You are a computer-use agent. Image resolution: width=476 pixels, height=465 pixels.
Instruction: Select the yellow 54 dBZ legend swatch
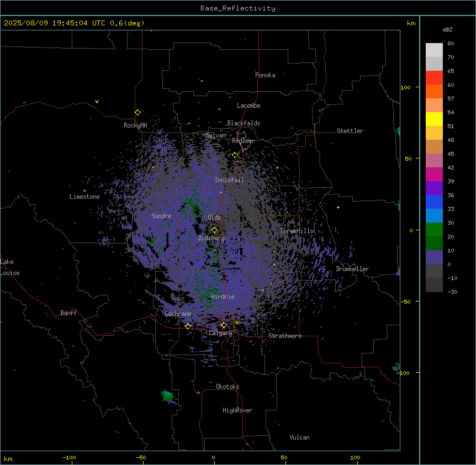434,119
